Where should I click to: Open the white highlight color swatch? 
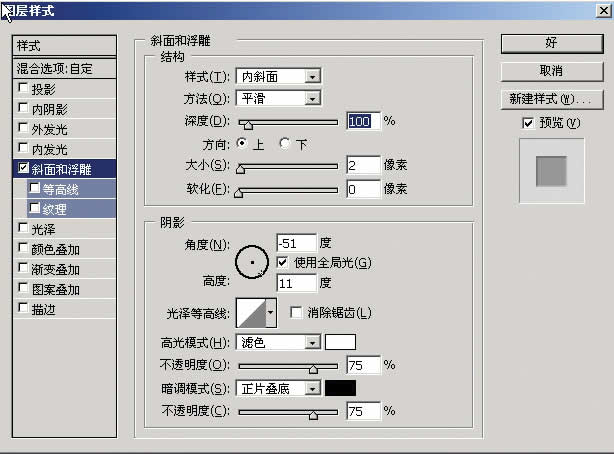coord(340,342)
